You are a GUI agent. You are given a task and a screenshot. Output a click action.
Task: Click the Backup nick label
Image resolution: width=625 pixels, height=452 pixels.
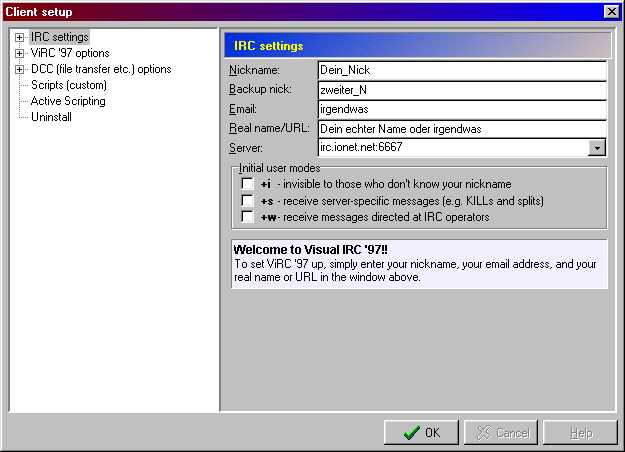point(260,89)
